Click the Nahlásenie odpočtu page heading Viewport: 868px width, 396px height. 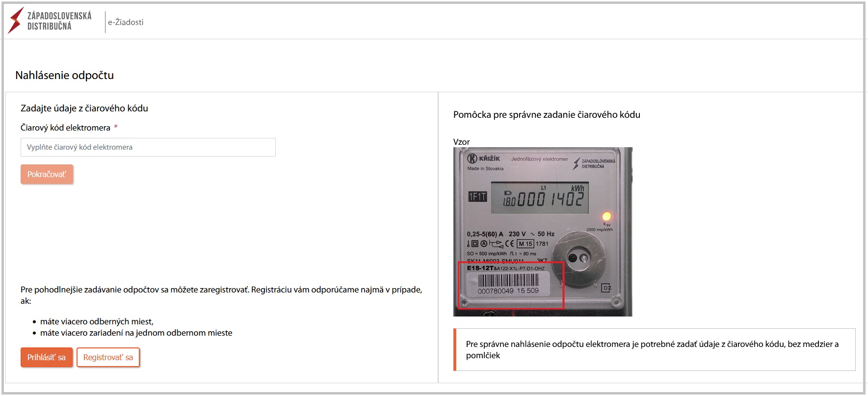click(64, 75)
